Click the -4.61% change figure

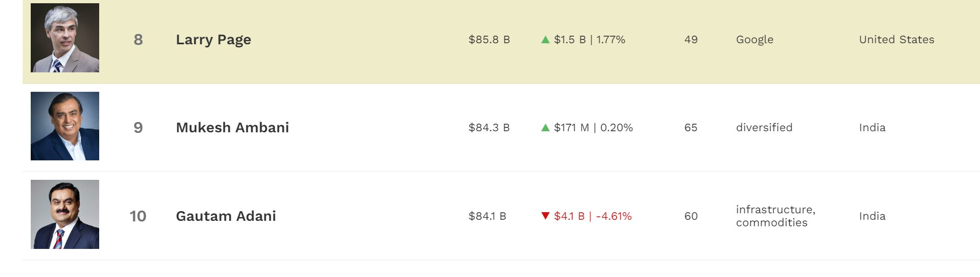(614, 216)
